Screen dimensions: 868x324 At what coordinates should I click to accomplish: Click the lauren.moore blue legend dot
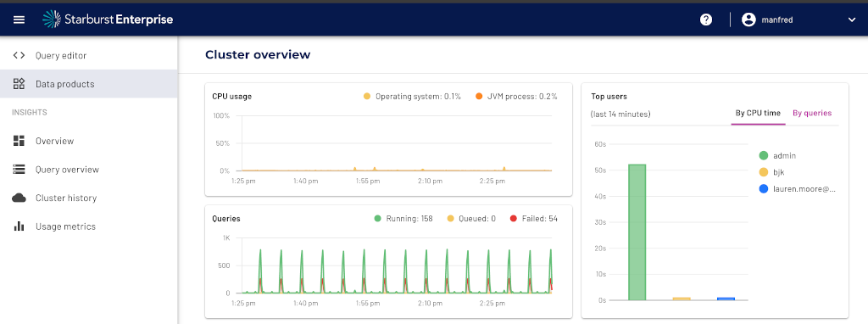tap(764, 189)
